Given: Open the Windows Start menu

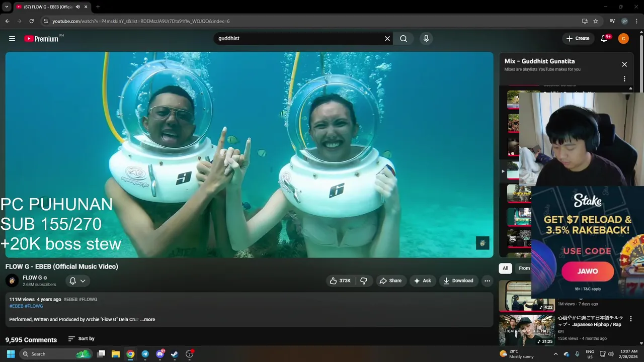Looking at the screenshot, I should (11, 354).
